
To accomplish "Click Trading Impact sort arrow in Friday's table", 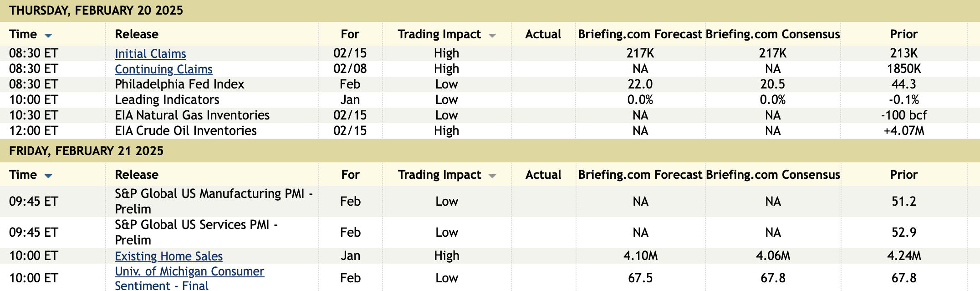I will [492, 176].
